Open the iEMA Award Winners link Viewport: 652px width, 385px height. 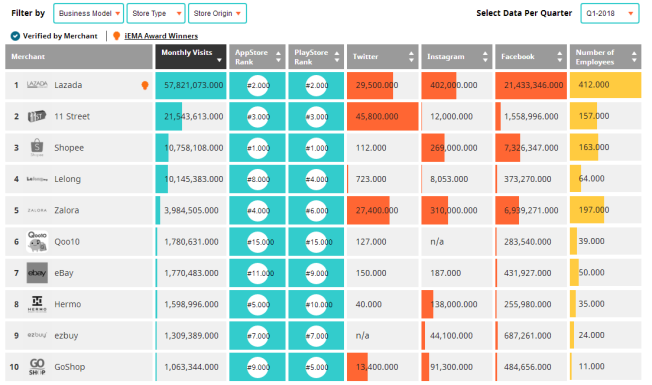click(x=161, y=36)
